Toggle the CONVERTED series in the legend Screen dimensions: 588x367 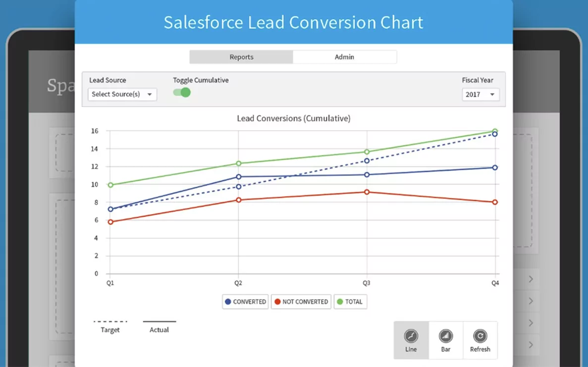245,302
